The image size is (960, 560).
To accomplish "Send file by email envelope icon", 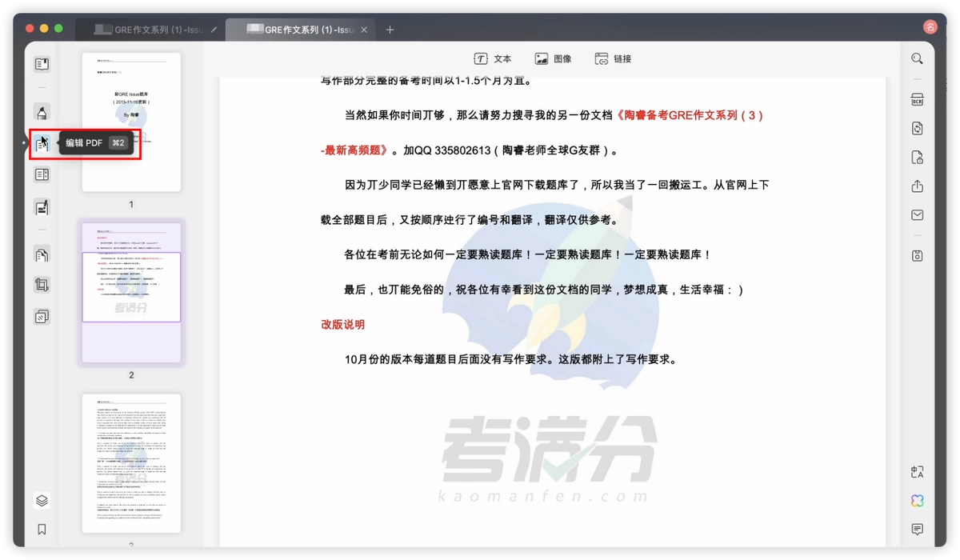I will click(918, 215).
